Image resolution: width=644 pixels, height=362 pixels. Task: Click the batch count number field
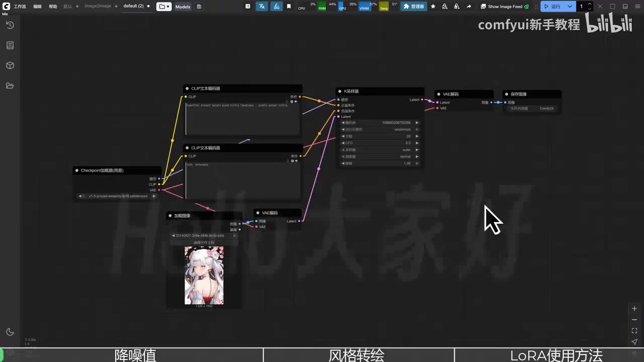[582, 7]
